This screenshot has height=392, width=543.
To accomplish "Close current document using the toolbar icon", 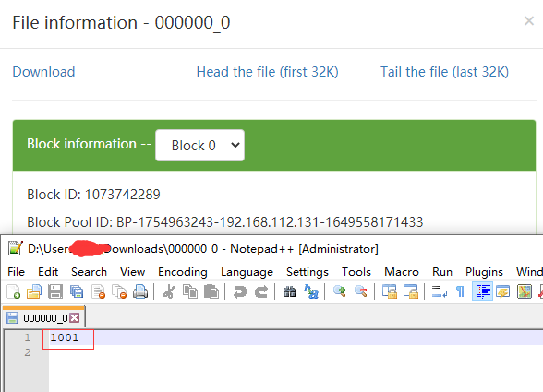I will pos(98,291).
